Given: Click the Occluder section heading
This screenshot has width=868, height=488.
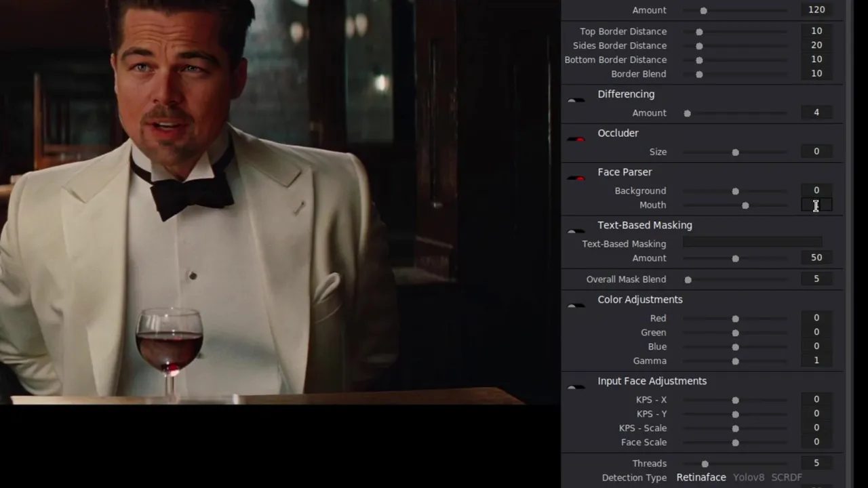Looking at the screenshot, I should point(618,134).
